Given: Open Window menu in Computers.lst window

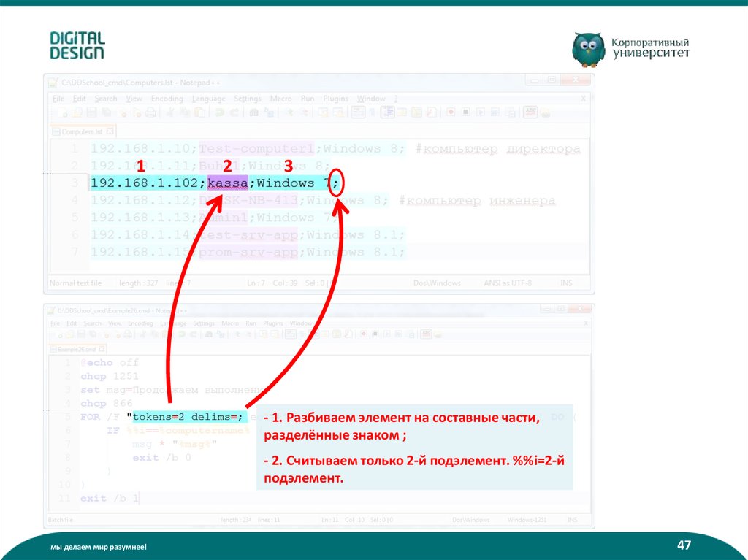Looking at the screenshot, I should point(371,99).
